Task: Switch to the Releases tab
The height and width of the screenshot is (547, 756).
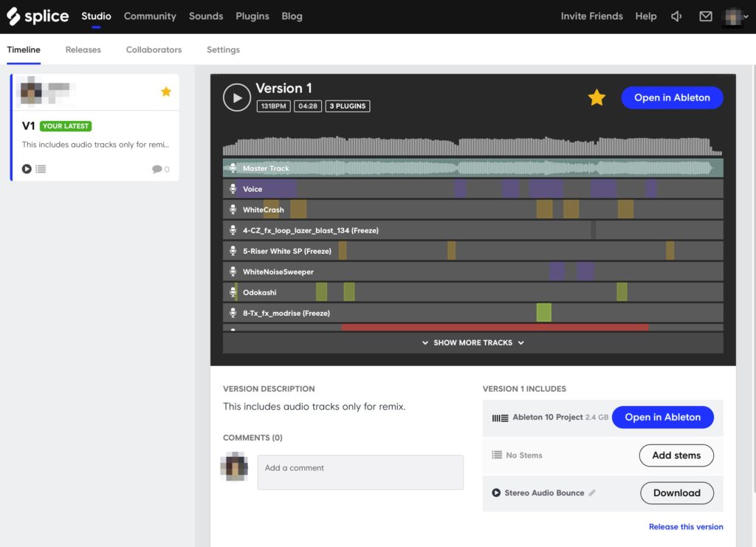Action: [x=83, y=49]
